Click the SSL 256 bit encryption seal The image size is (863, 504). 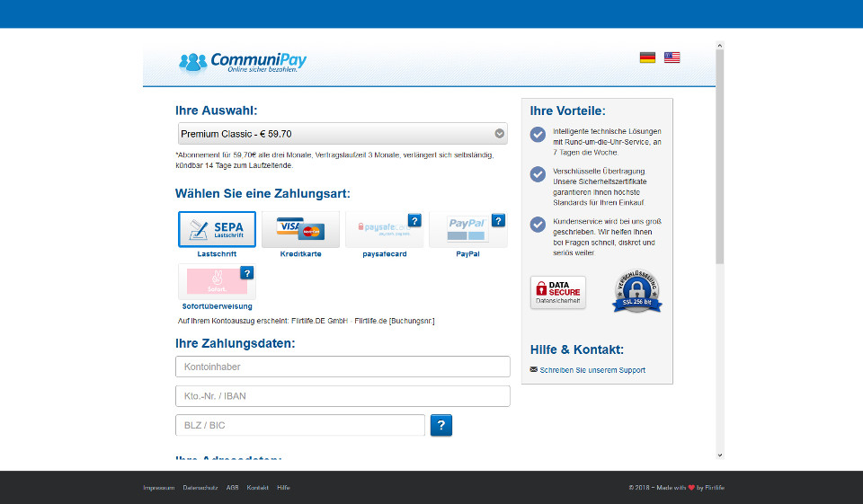point(637,292)
